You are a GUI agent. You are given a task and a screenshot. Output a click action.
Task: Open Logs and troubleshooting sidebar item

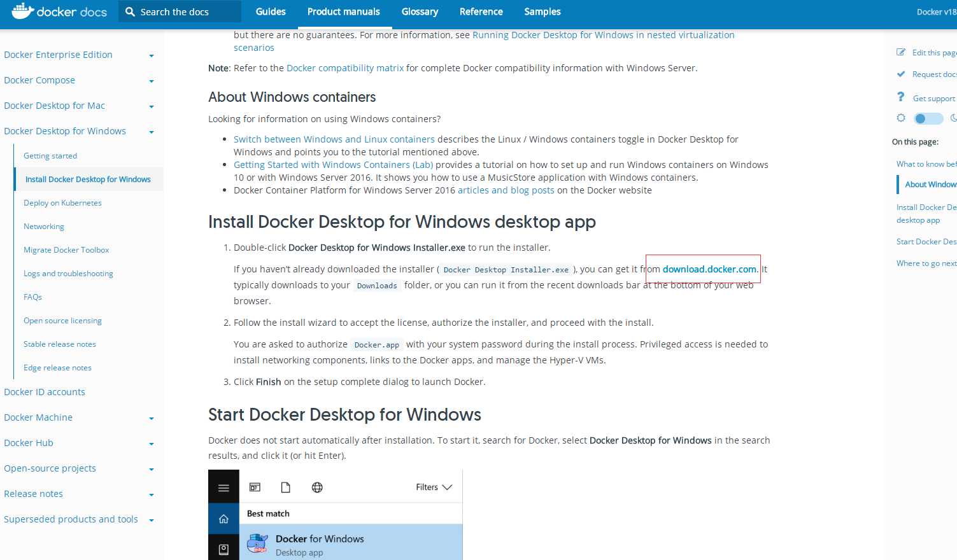(68, 274)
